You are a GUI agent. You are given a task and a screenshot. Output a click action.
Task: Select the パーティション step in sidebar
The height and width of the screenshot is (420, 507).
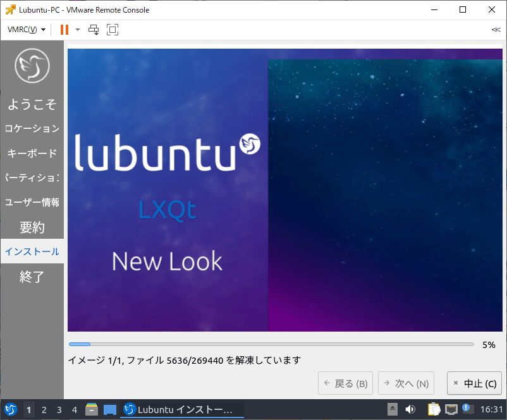32,177
